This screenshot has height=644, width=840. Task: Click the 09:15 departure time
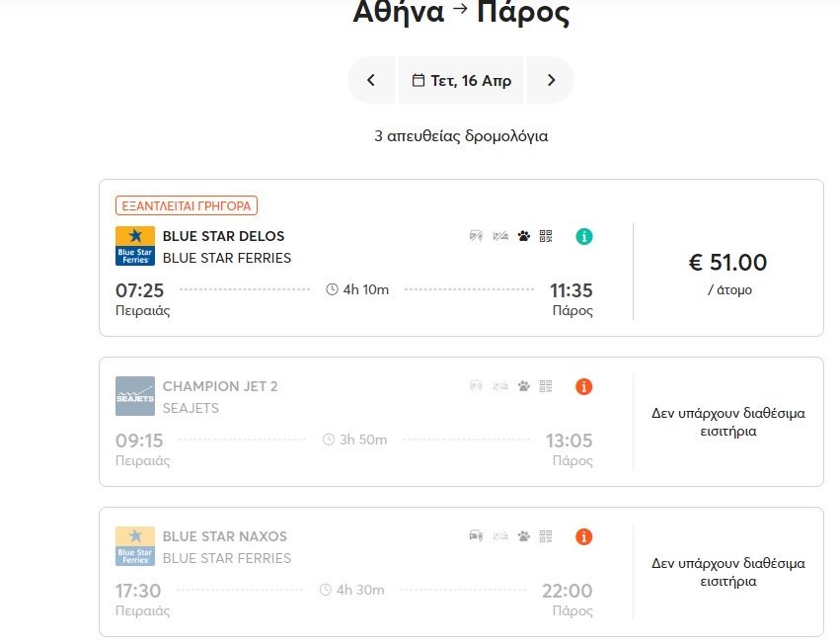pyautogui.click(x=139, y=441)
